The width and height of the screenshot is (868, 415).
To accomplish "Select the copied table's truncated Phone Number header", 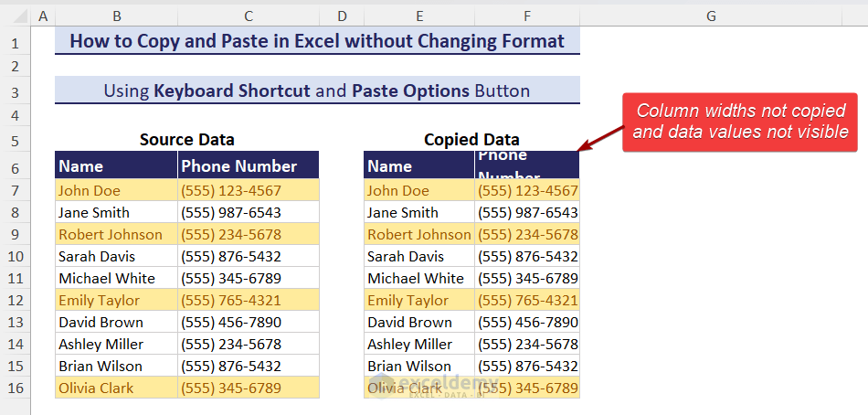I will coord(527,165).
